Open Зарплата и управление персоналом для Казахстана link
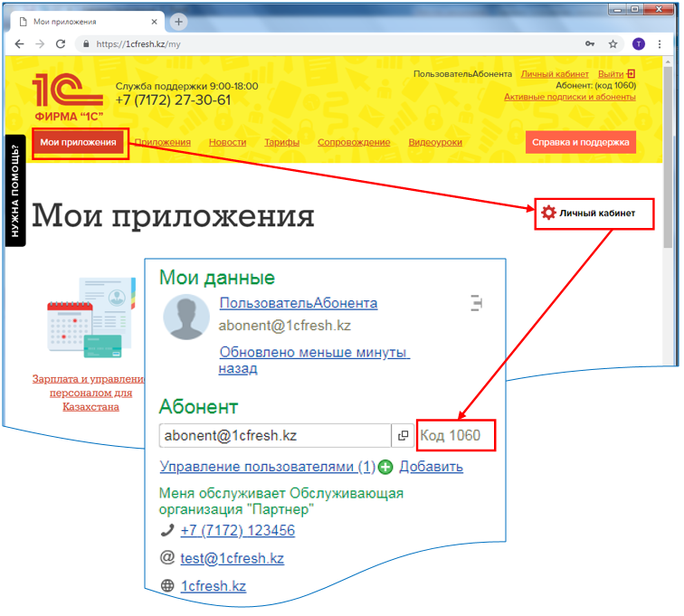 (x=90, y=393)
